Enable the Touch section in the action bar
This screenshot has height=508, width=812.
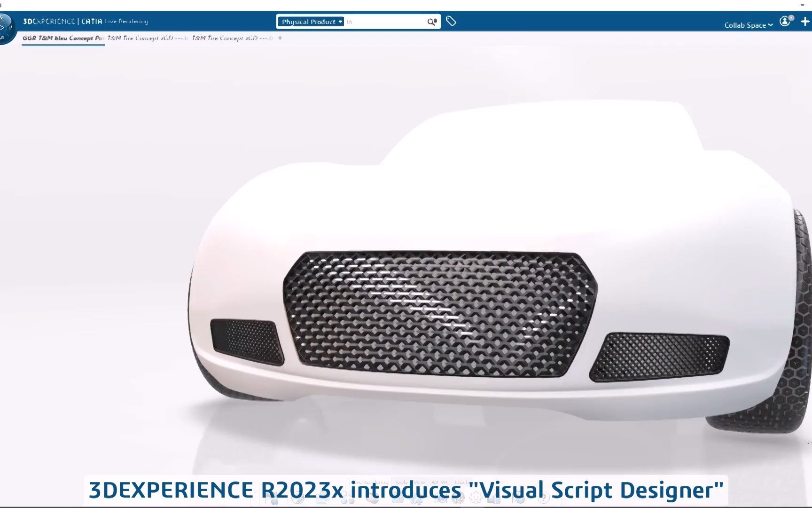coord(461,482)
